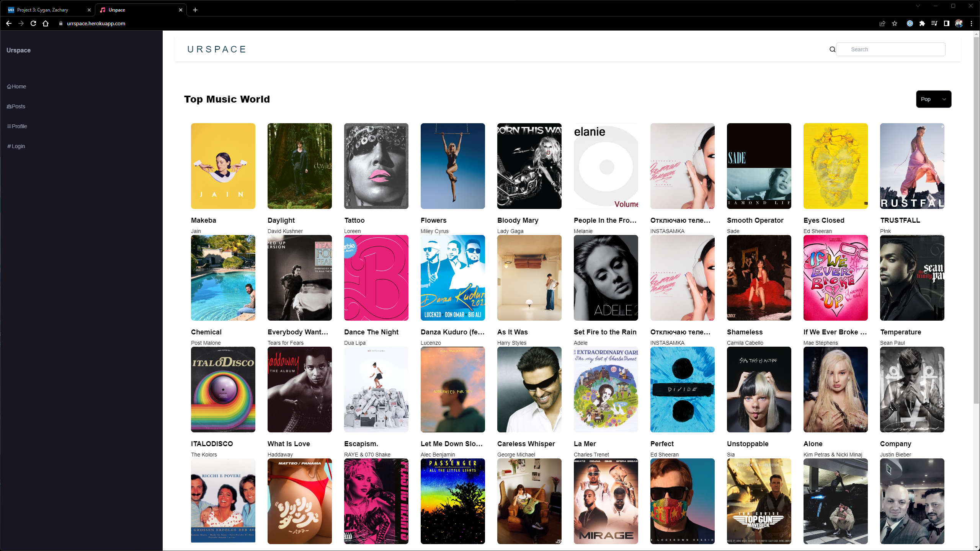Image resolution: width=980 pixels, height=551 pixels.
Task: Focus the Search input field
Action: point(891,49)
